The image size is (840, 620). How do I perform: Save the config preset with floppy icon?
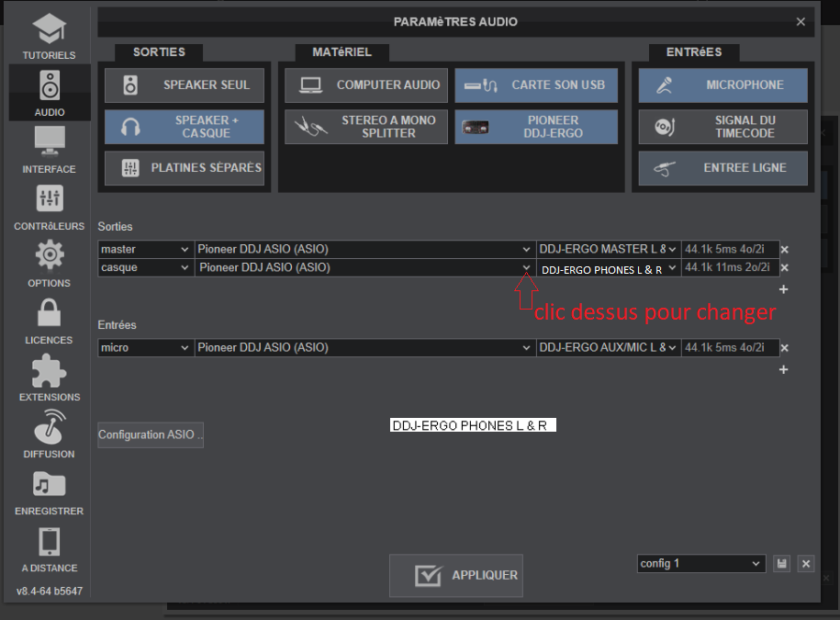coord(782,564)
